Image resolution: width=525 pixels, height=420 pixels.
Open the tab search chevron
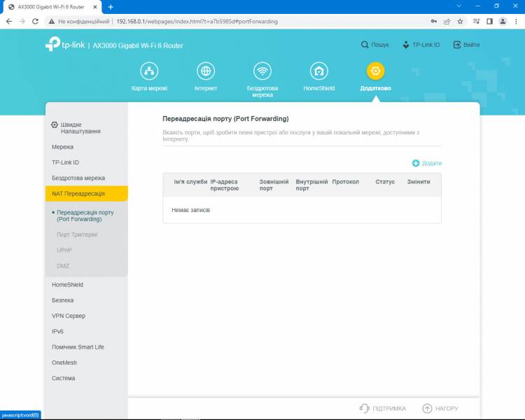coord(459,6)
